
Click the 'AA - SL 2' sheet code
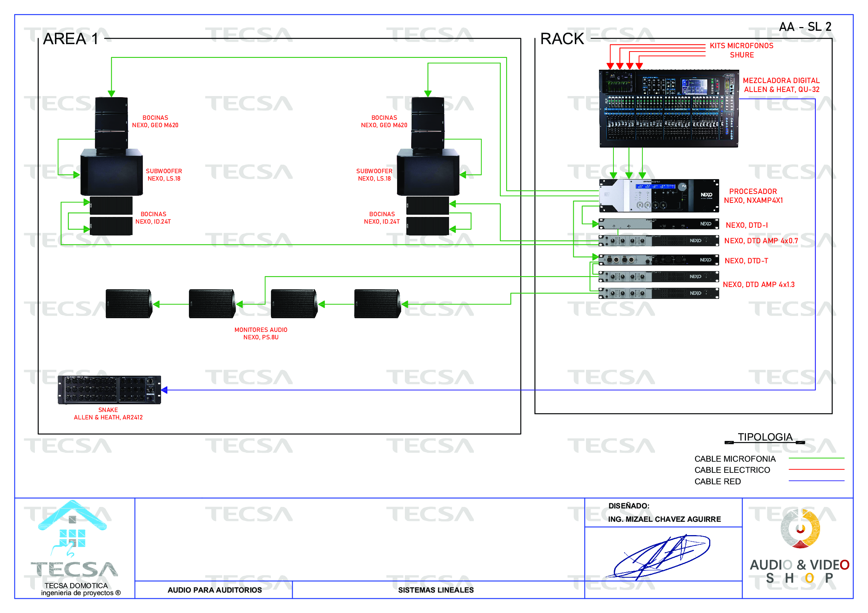click(x=805, y=27)
